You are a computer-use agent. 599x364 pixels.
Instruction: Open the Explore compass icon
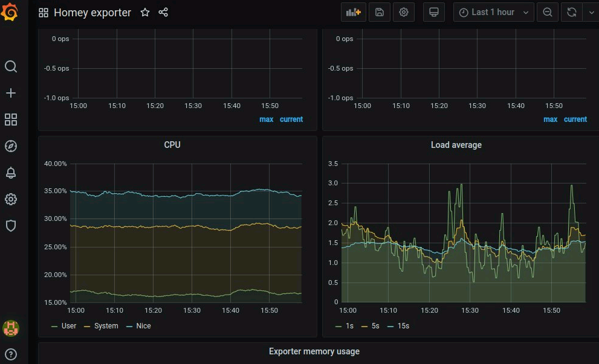(11, 146)
